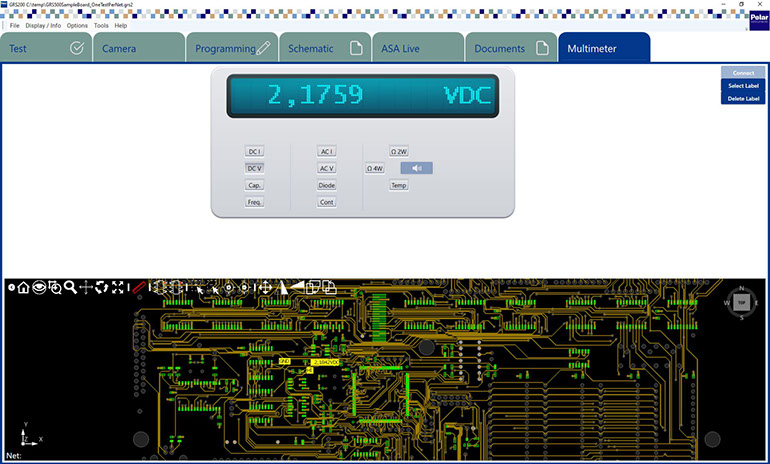The image size is (770, 464).
Task: Select DC V measurement mode
Action: [254, 169]
